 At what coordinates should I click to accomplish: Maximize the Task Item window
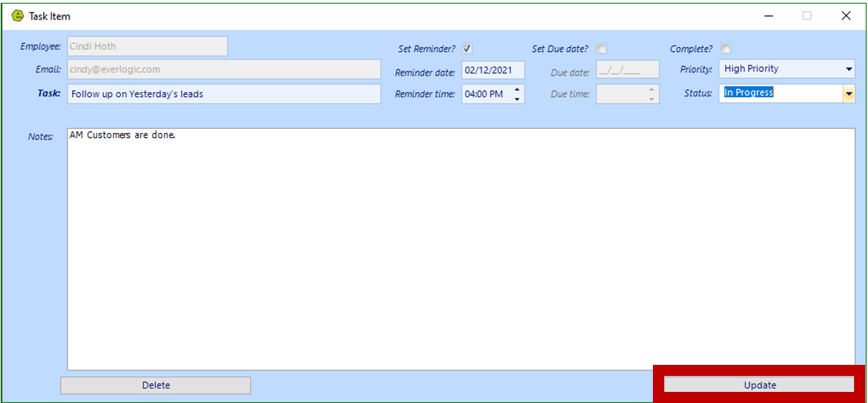pyautogui.click(x=807, y=16)
